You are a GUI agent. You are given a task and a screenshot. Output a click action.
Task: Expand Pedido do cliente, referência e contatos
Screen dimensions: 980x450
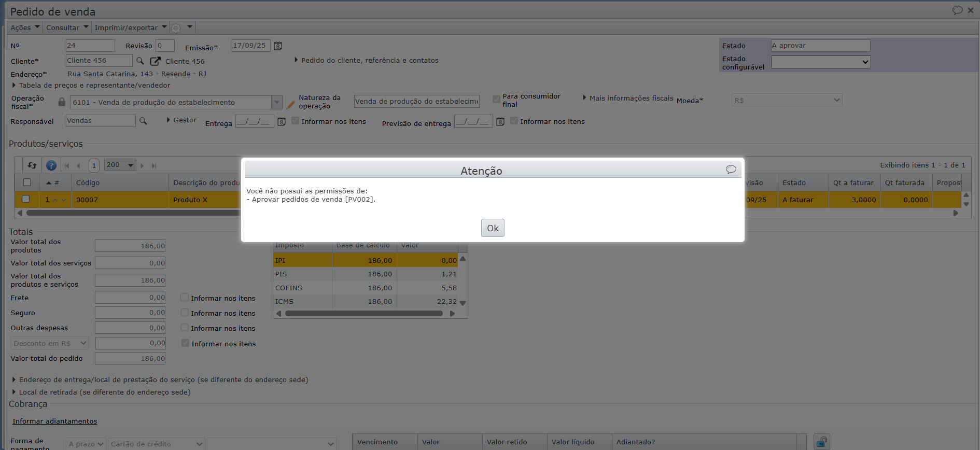[x=367, y=60]
